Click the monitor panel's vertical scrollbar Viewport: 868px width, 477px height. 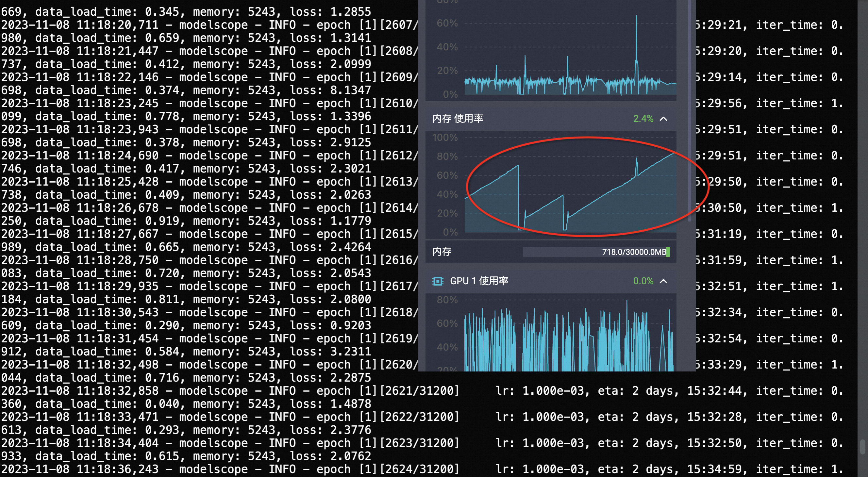click(690, 111)
